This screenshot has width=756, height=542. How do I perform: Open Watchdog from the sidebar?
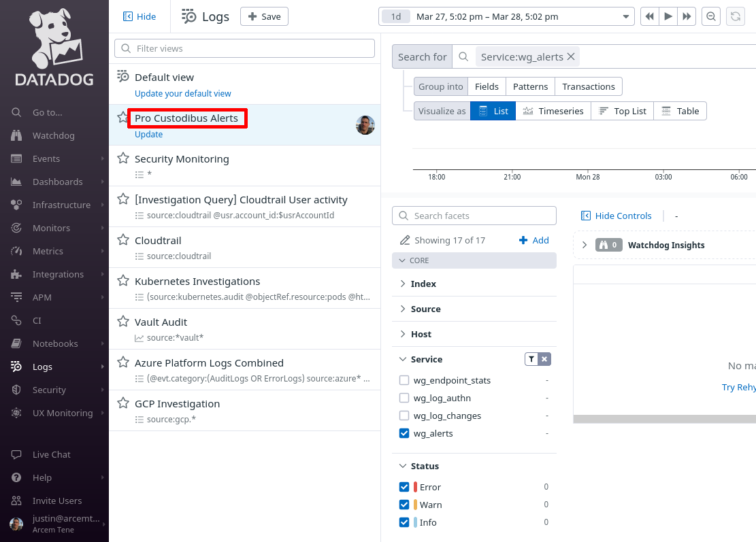pos(54,135)
